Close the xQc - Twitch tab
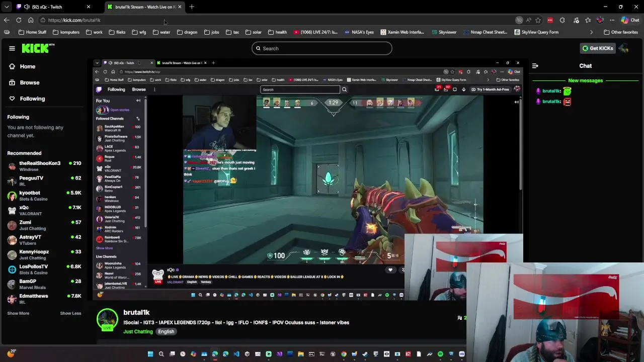 click(x=89, y=7)
